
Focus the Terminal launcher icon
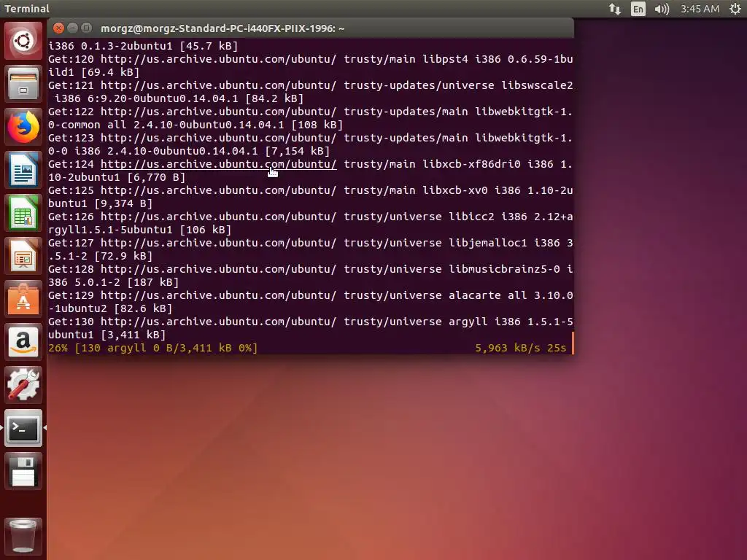[23, 428]
